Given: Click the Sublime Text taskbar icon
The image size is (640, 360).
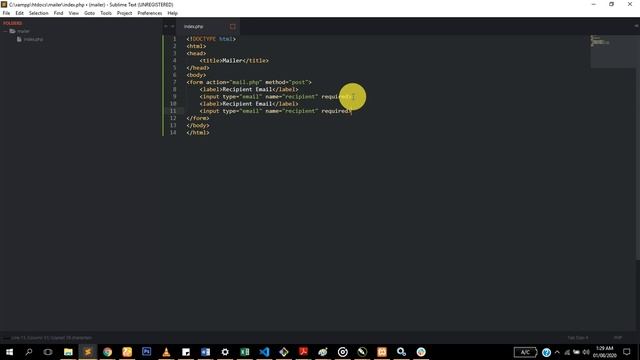Looking at the screenshot, I should (88, 352).
